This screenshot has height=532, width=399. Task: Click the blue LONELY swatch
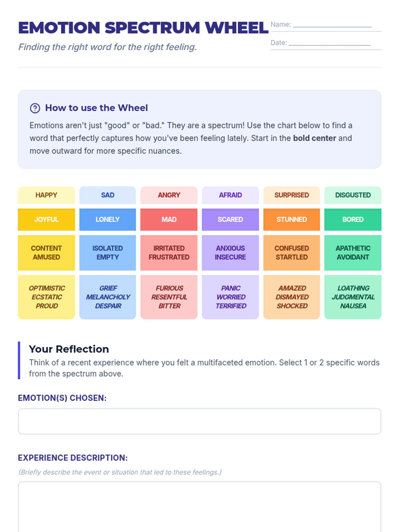[x=107, y=219]
